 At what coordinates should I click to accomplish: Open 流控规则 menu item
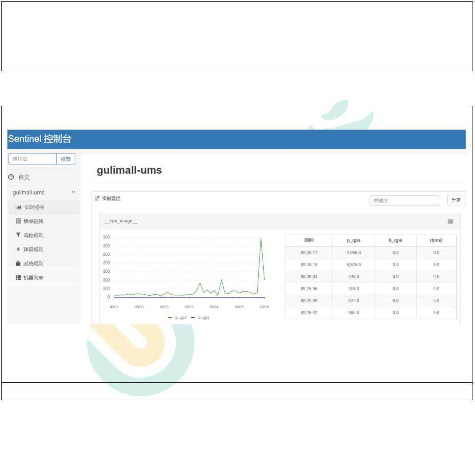33,235
